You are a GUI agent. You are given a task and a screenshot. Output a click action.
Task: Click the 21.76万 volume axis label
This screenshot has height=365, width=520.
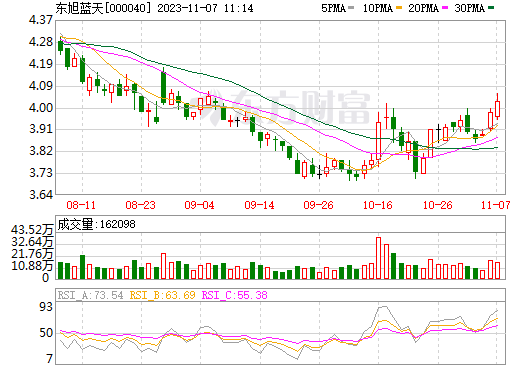click(32, 254)
